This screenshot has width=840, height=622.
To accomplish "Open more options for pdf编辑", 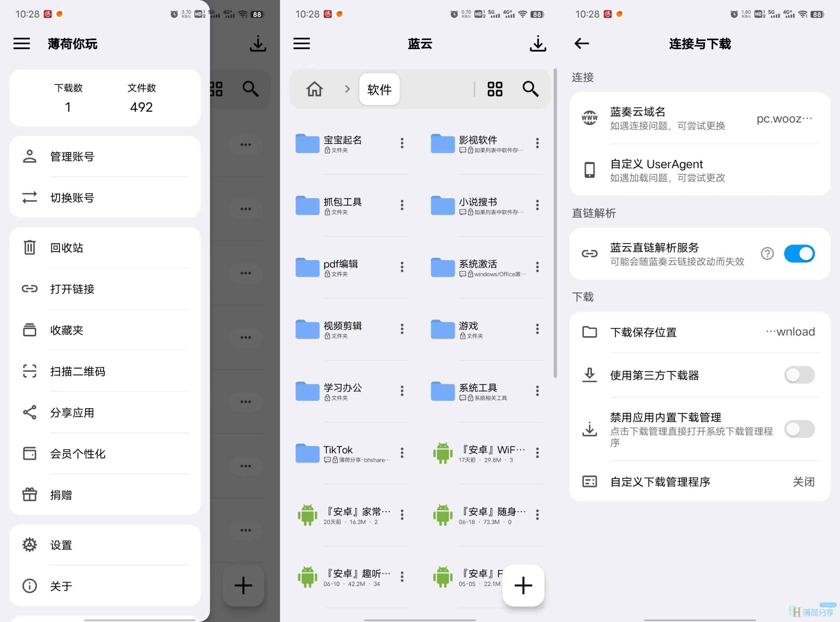I will pyautogui.click(x=402, y=267).
